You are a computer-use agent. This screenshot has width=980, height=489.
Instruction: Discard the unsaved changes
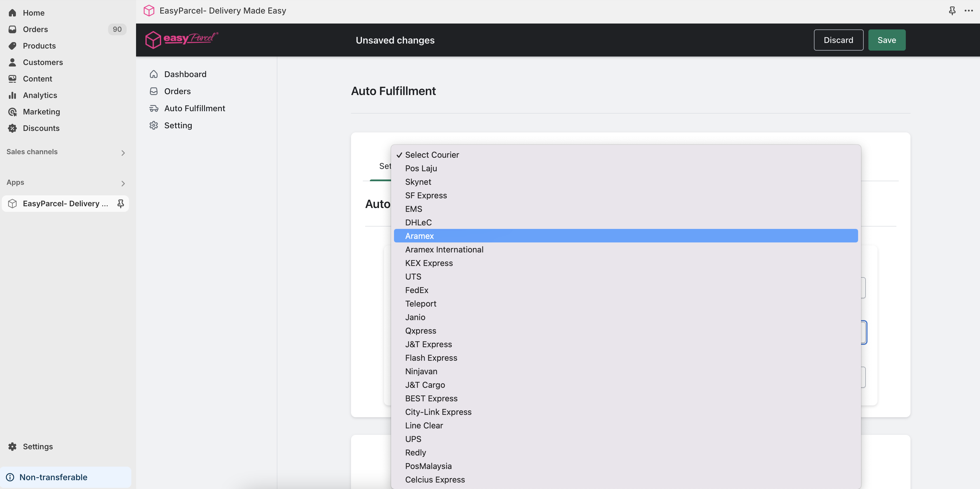[838, 40]
